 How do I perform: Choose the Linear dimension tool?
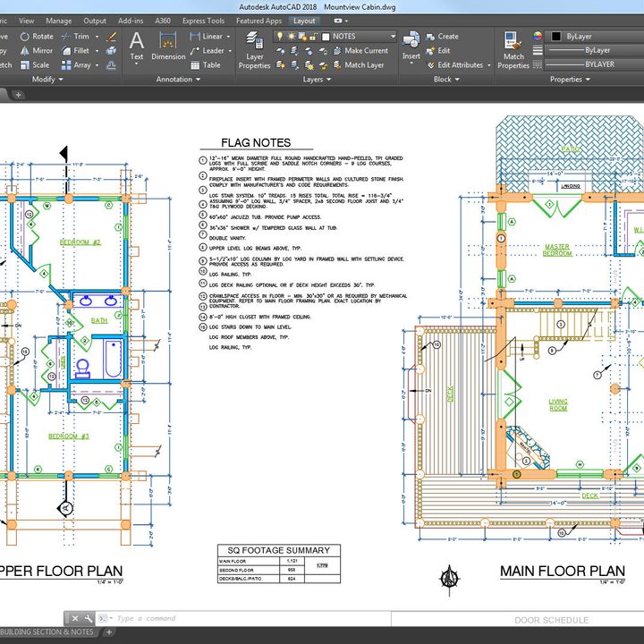207,37
